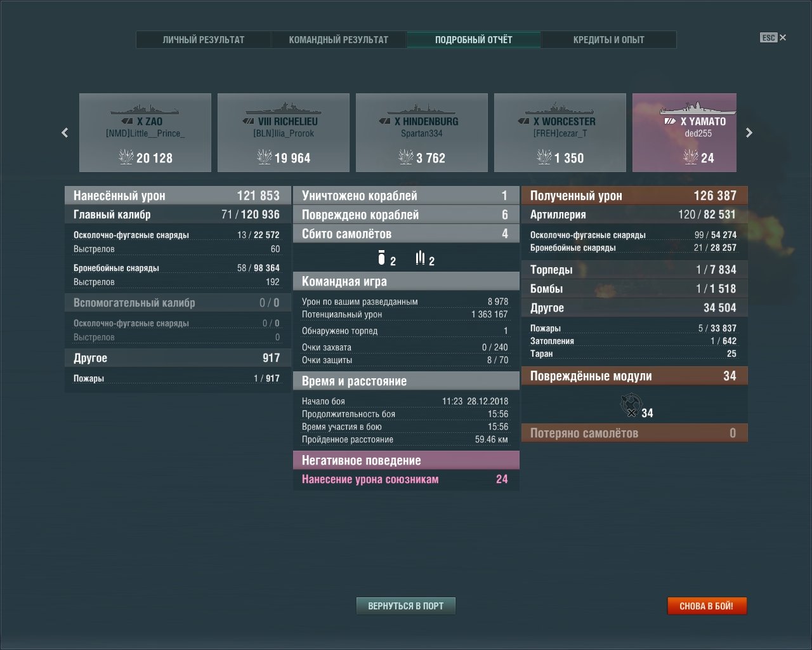The height and width of the screenshot is (650, 812).
Task: Click the Вспомогательный калибр row
Action: 176,303
